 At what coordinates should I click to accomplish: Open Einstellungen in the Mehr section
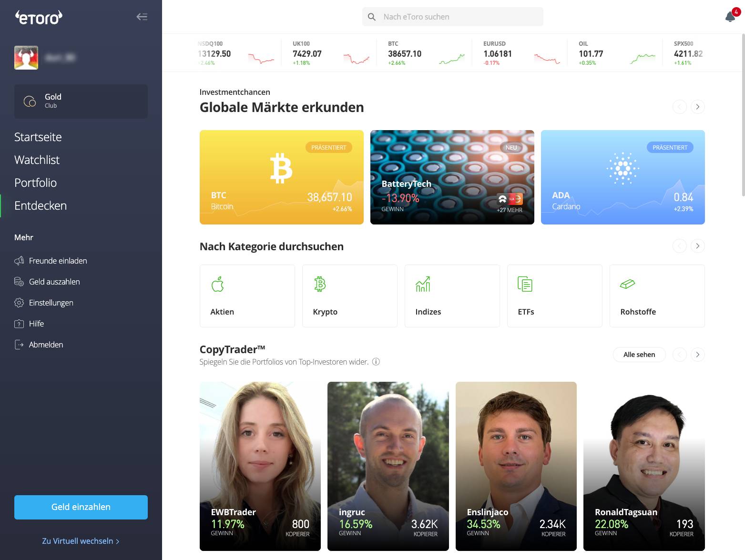pos(51,303)
